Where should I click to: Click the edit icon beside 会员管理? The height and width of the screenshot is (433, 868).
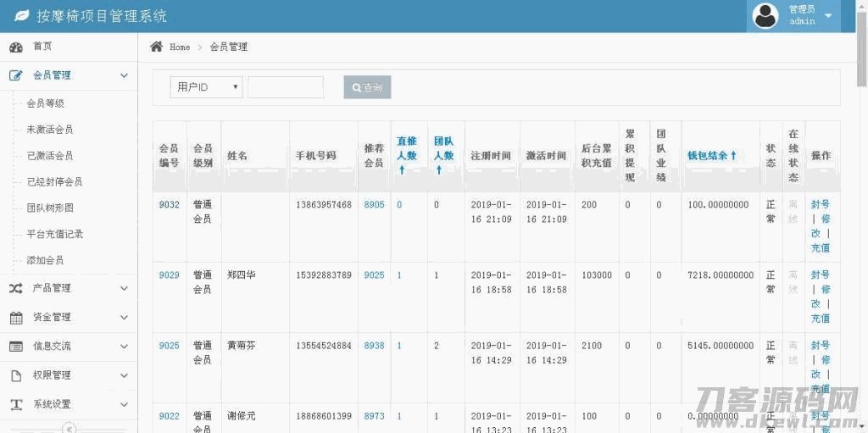[x=15, y=75]
